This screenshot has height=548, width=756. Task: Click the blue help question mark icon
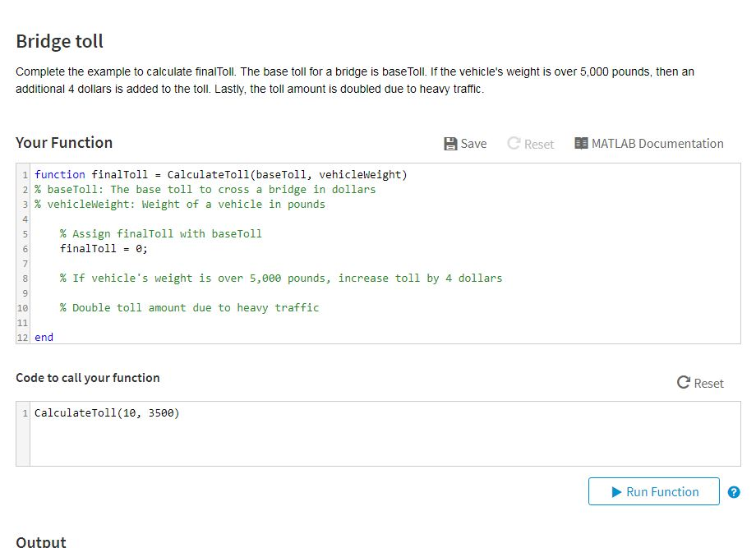coord(734,491)
